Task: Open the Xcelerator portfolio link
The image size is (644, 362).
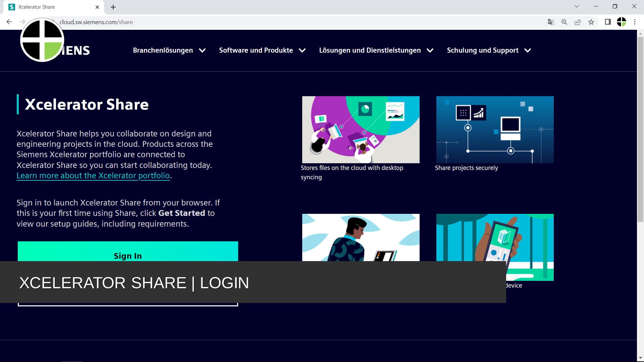Action: (x=93, y=175)
